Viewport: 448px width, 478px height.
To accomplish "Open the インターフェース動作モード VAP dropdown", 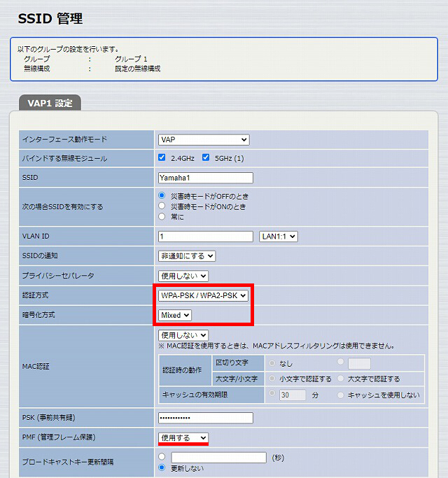I will [x=204, y=139].
